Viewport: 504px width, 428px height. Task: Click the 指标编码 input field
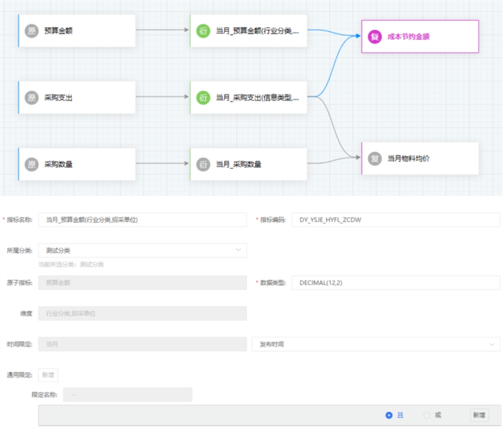point(395,220)
